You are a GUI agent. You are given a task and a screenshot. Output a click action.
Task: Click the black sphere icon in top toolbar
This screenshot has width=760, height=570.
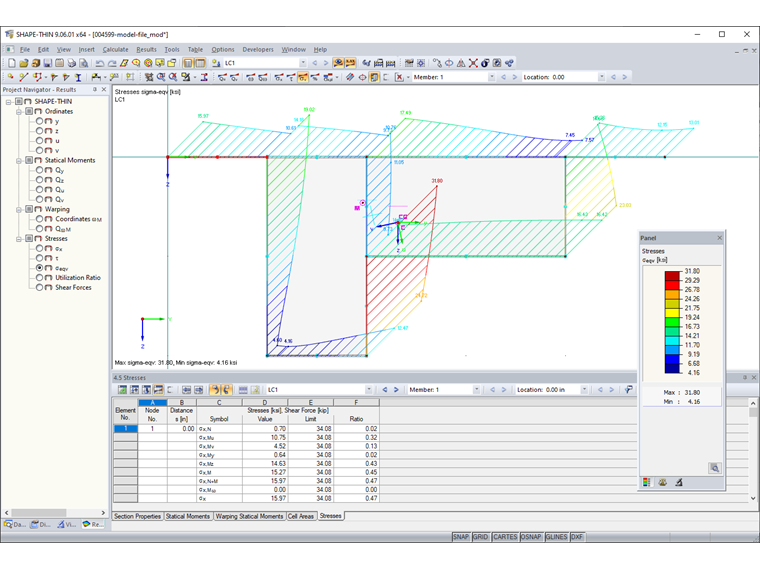pyautogui.click(x=485, y=63)
